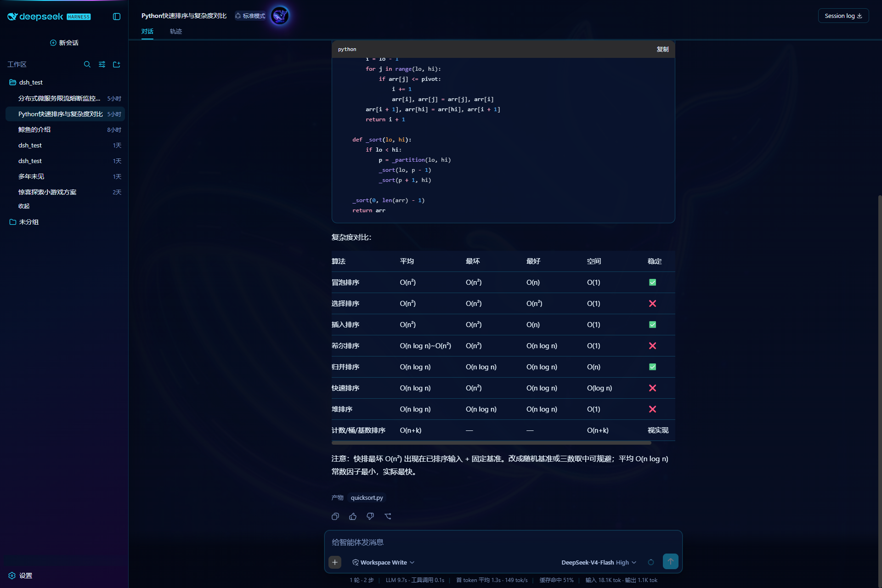Viewport: 882px width, 588px height.
Task: Click the 堆排序 unstable cross mark
Action: coord(652,409)
